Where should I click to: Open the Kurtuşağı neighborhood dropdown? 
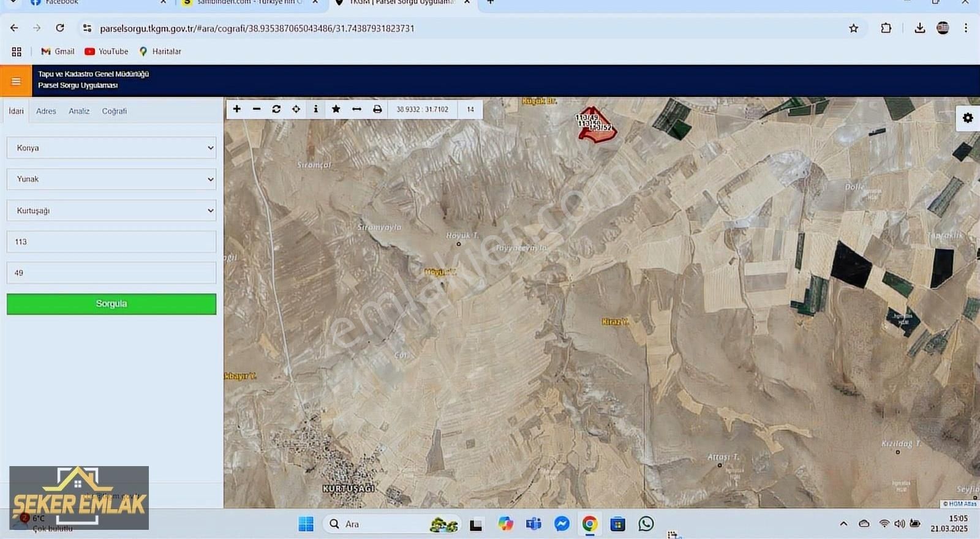111,210
